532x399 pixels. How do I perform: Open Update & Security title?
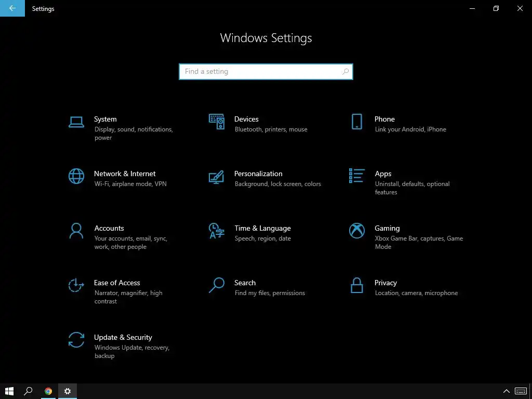123,338
